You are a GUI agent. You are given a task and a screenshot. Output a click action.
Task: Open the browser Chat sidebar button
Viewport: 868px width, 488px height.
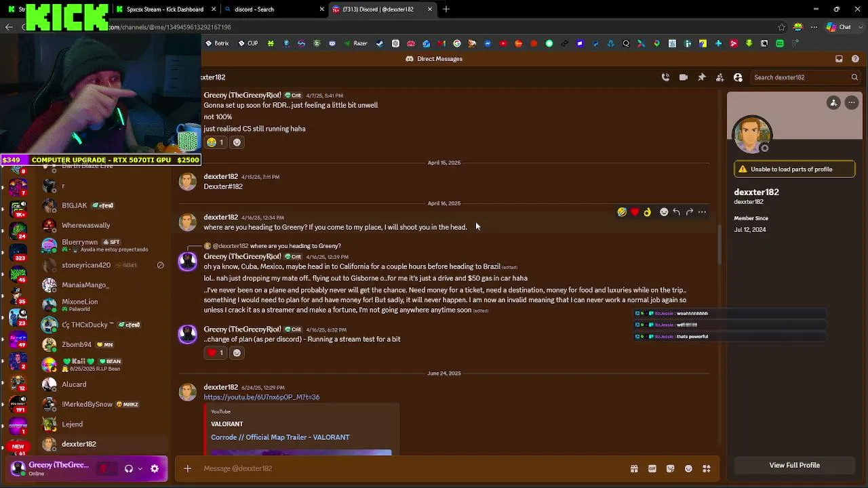coord(839,27)
